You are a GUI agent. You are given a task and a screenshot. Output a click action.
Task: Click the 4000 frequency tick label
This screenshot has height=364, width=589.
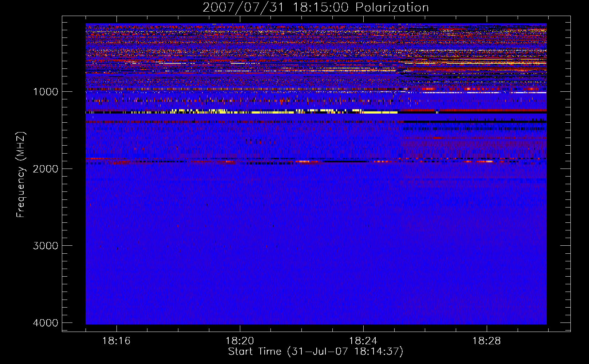tap(46, 323)
